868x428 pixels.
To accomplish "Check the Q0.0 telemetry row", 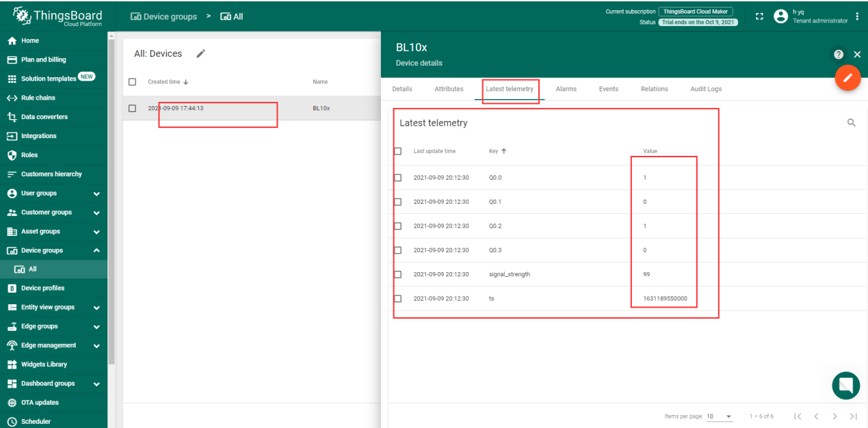I will point(397,178).
